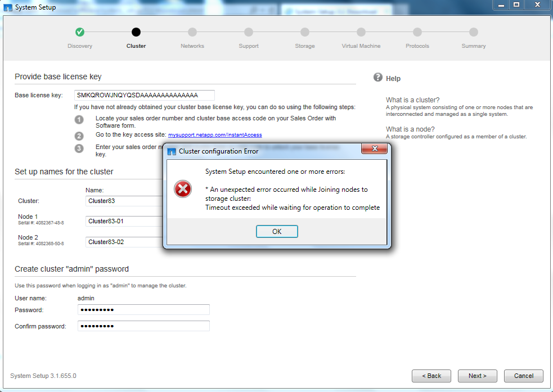The height and width of the screenshot is (392, 553).
Task: Click the Virtual Machine step label
Action: [x=361, y=46]
